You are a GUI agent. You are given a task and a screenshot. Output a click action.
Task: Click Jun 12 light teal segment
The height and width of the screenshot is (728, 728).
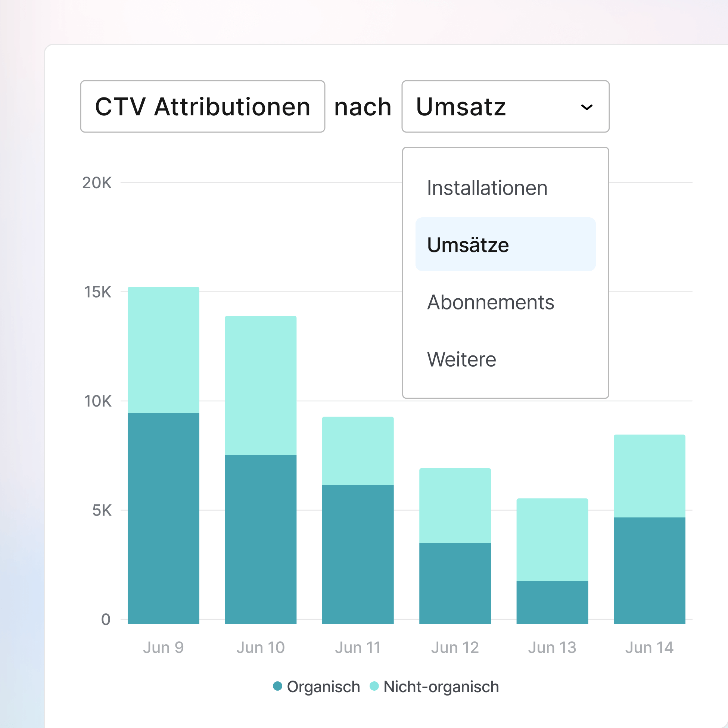tap(455, 505)
